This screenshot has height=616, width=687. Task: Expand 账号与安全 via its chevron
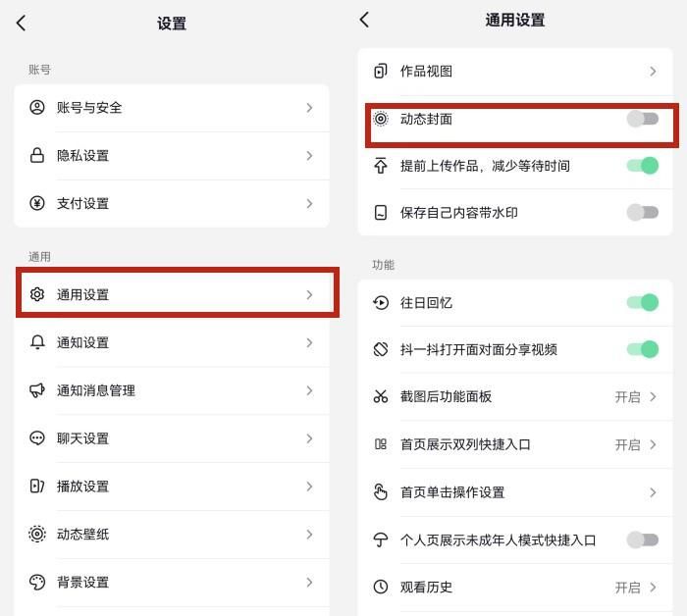pos(309,108)
